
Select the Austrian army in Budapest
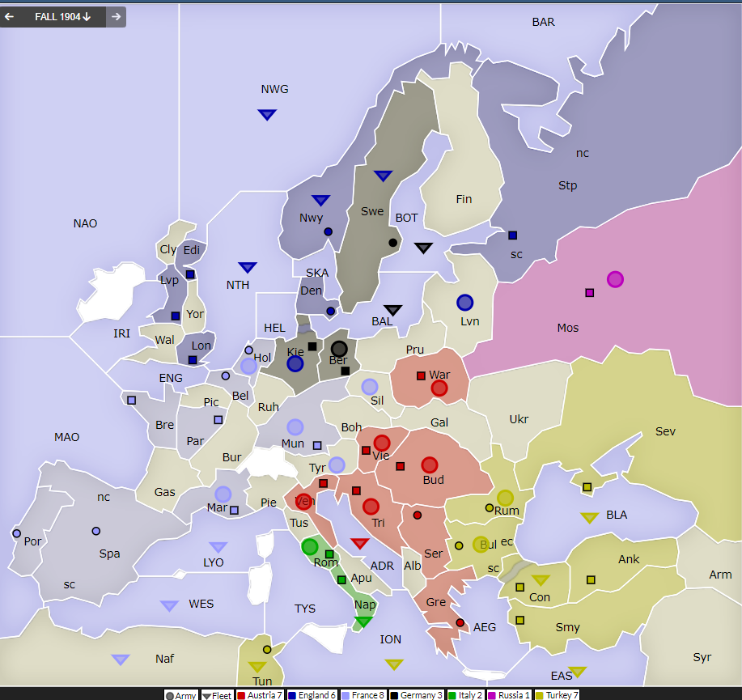pos(429,465)
